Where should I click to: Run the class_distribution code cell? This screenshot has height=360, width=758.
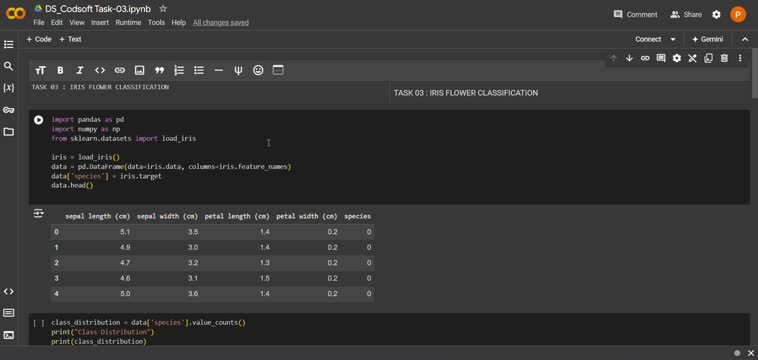tap(39, 322)
